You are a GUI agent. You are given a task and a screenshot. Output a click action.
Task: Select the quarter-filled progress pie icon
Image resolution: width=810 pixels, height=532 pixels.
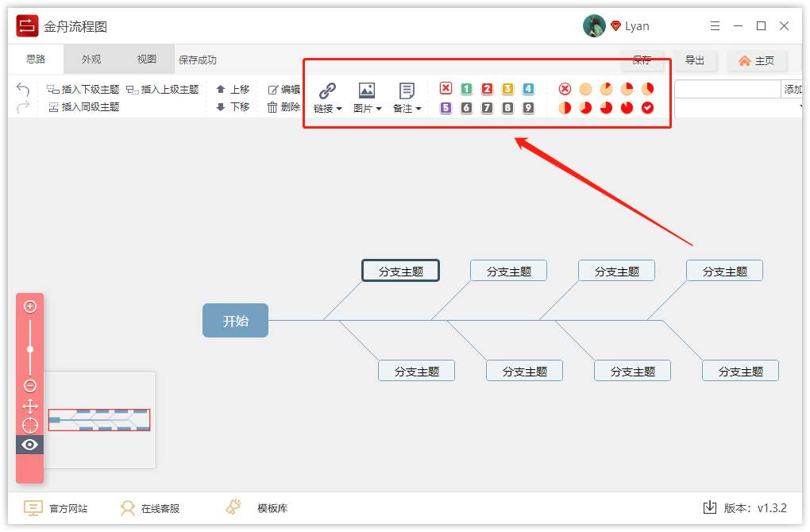click(x=627, y=89)
